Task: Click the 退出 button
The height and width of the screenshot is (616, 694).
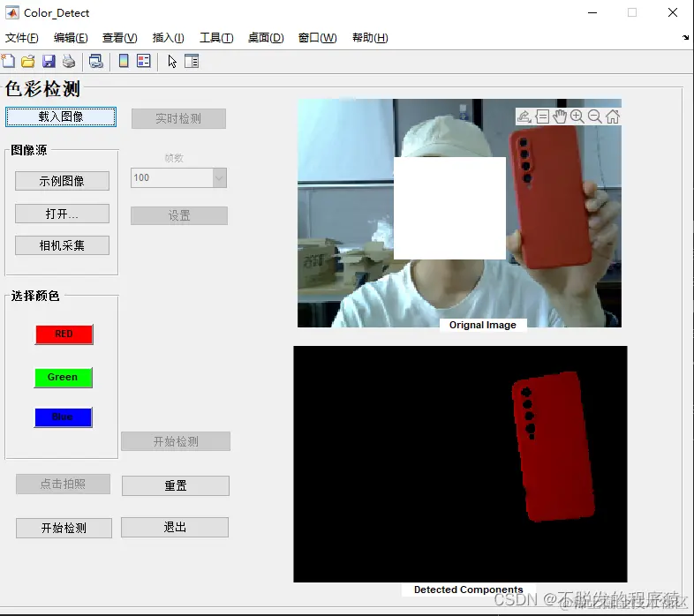Action: (175, 528)
